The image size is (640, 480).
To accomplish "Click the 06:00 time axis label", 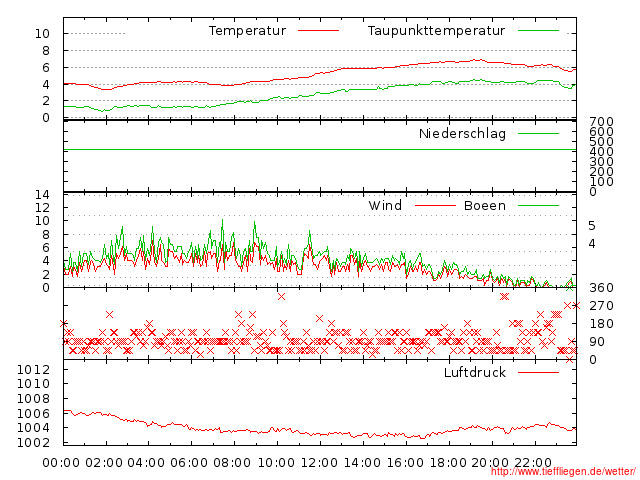I will point(189,463).
